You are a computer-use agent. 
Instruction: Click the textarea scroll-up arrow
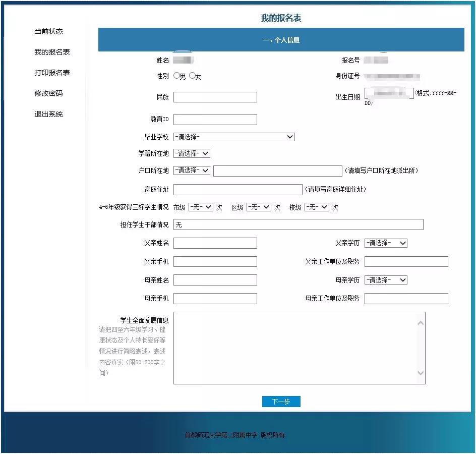point(421,323)
